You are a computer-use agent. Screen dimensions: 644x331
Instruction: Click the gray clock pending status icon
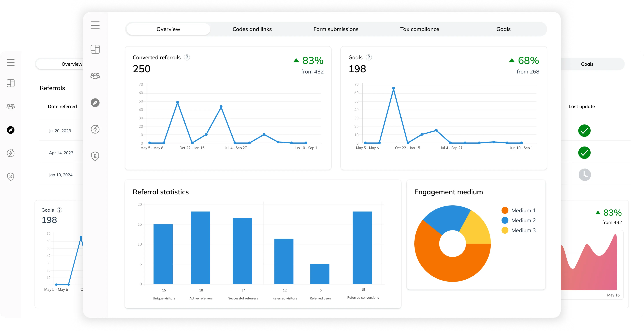pos(585,175)
